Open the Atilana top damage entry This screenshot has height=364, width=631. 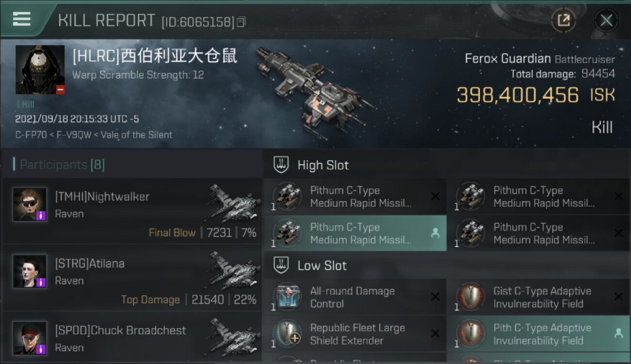coord(132,277)
